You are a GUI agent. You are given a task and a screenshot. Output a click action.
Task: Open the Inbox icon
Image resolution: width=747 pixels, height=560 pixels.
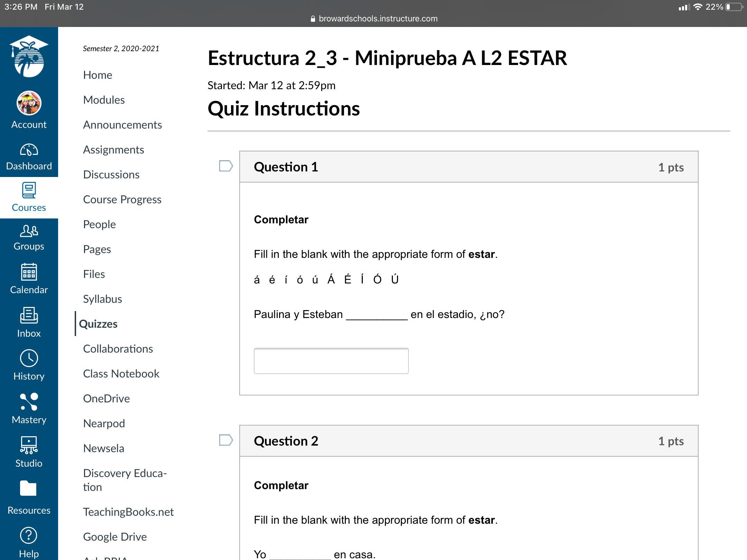29,315
